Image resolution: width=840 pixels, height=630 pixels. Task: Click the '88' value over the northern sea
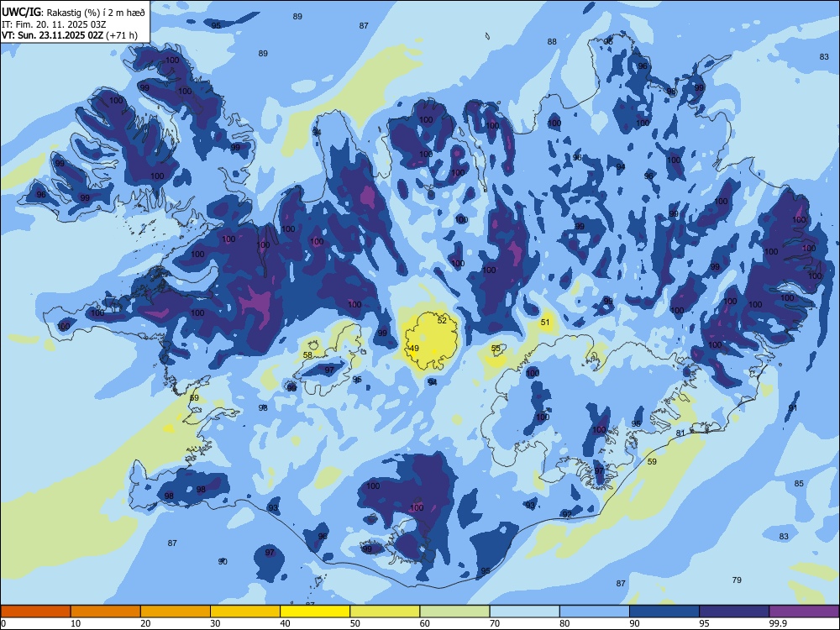click(552, 41)
